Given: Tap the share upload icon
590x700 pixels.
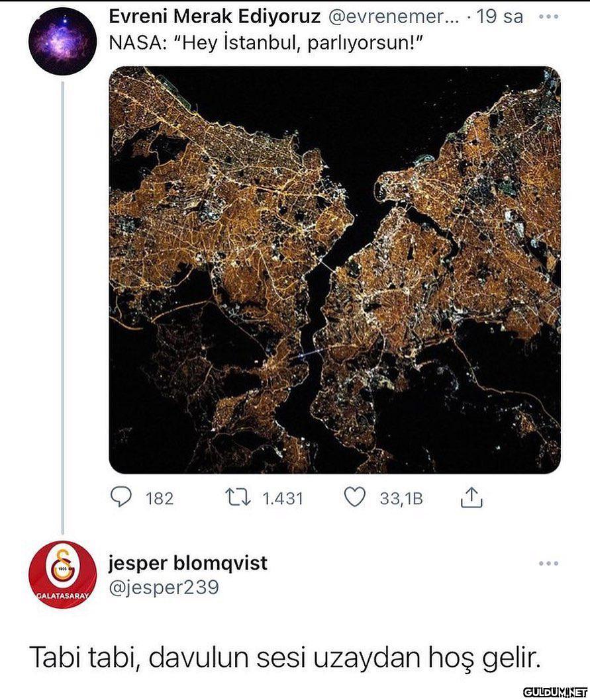Looking at the screenshot, I should click(471, 498).
